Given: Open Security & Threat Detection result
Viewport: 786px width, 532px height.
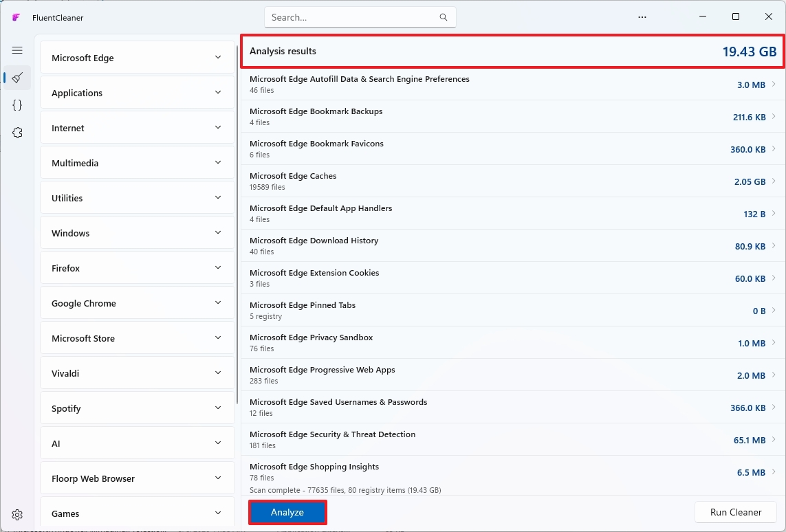Looking at the screenshot, I should pos(512,439).
